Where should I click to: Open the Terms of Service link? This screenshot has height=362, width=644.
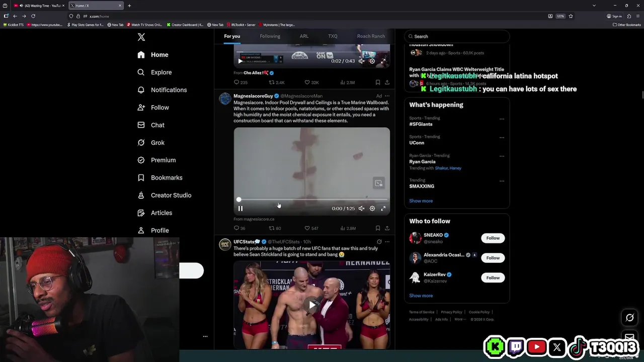tap(422, 312)
